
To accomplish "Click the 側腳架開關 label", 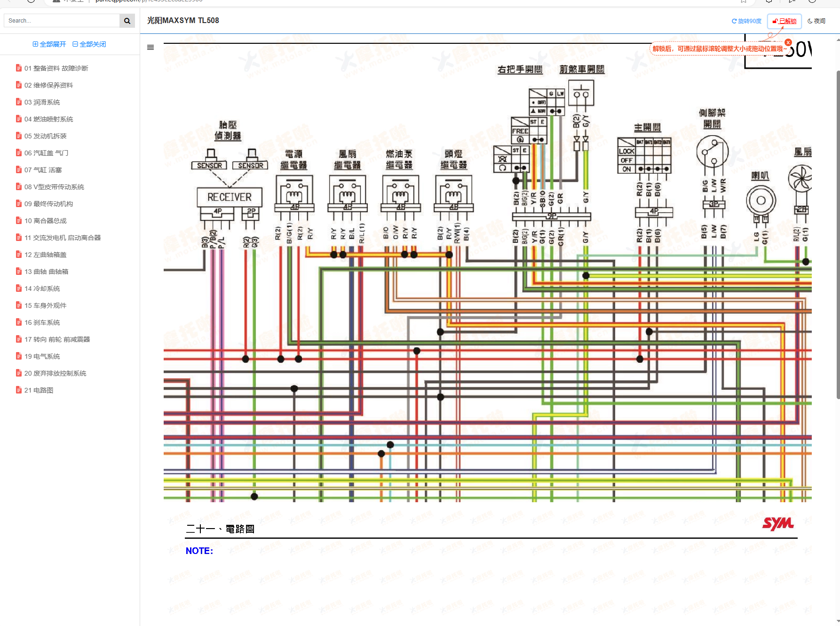I will point(712,118).
